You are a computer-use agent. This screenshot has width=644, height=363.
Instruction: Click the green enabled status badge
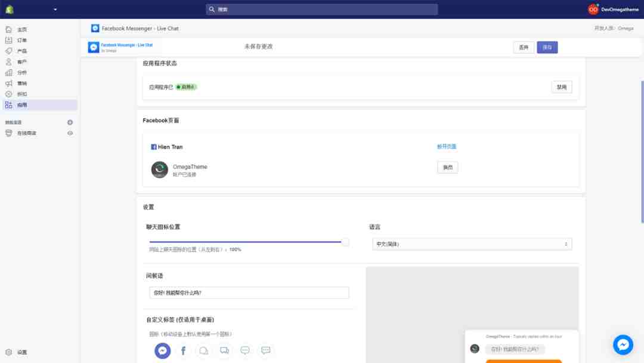click(186, 87)
